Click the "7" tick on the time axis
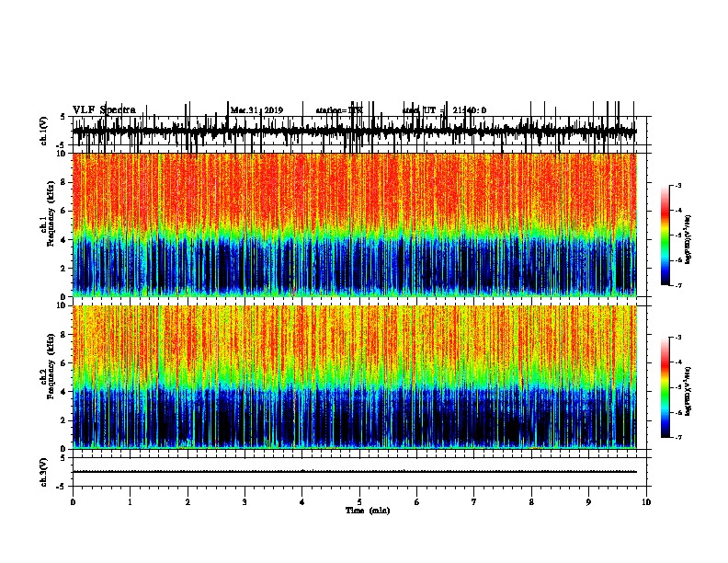The width and height of the screenshot is (728, 563). tap(474, 502)
